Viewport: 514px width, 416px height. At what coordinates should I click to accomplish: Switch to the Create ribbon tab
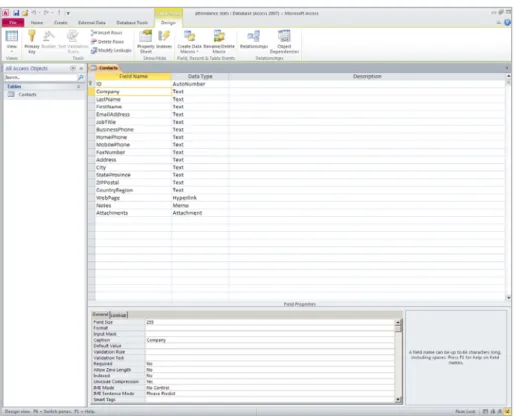(61, 23)
